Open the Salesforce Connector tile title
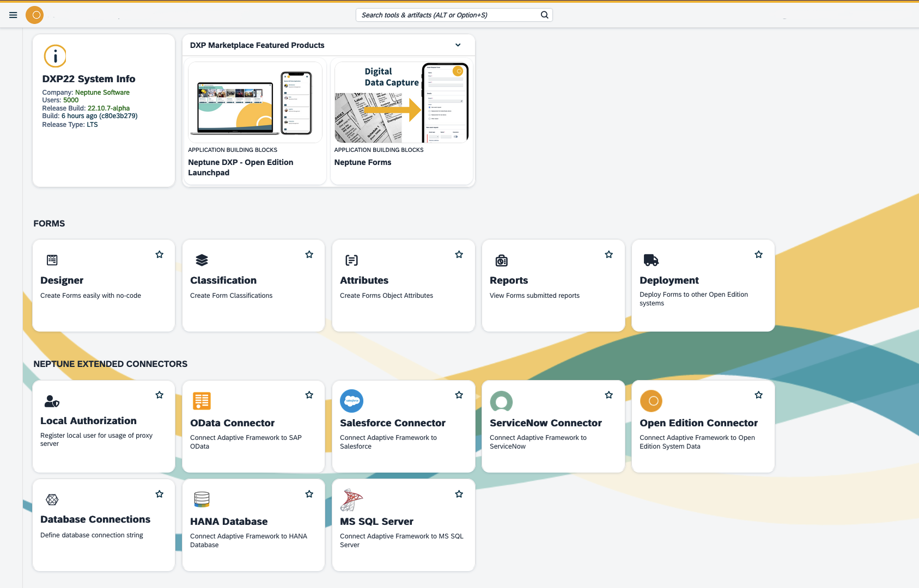919x588 pixels. [393, 423]
